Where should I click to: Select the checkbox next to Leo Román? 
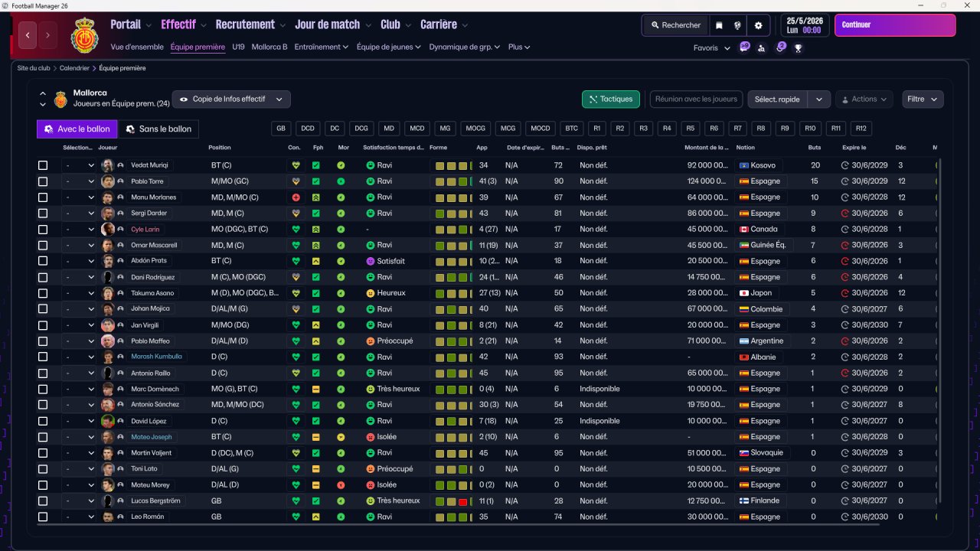(x=43, y=517)
